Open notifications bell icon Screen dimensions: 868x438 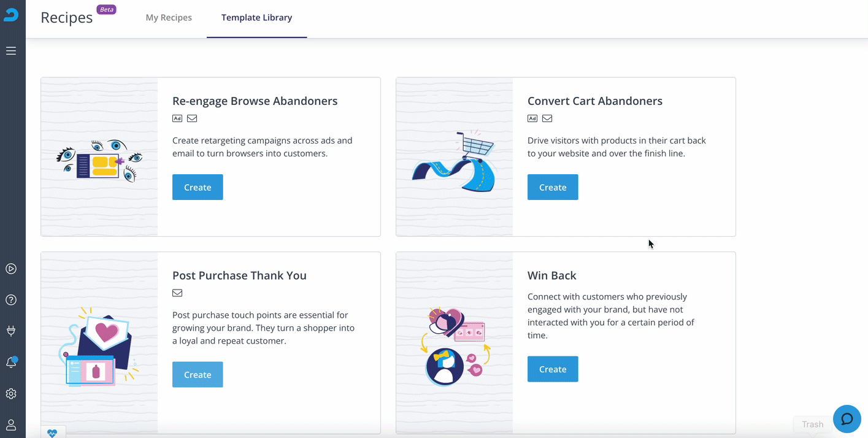tap(11, 363)
